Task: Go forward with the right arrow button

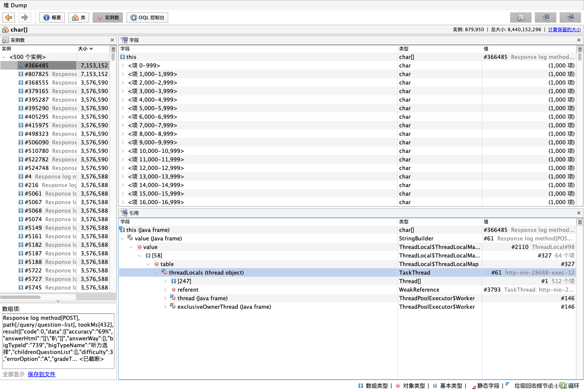Action: 24,18
